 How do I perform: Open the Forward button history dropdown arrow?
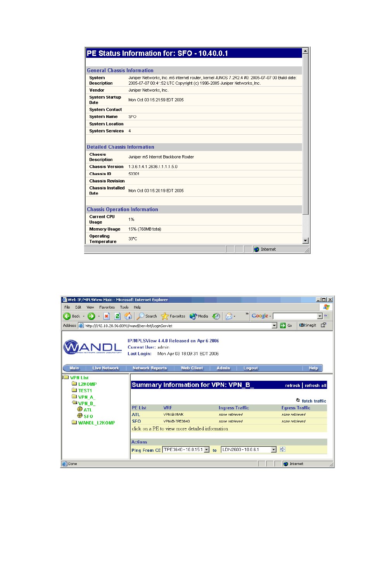pyautogui.click(x=99, y=316)
